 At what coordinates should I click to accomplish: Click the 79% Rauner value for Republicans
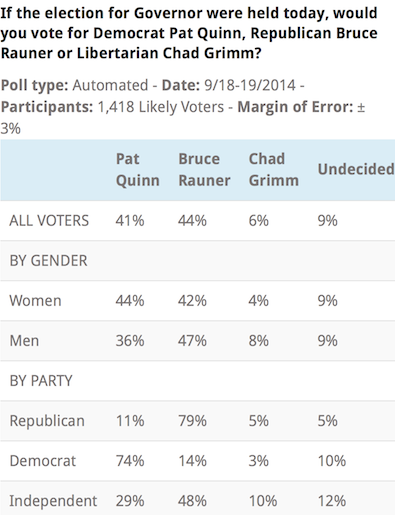coord(192,421)
